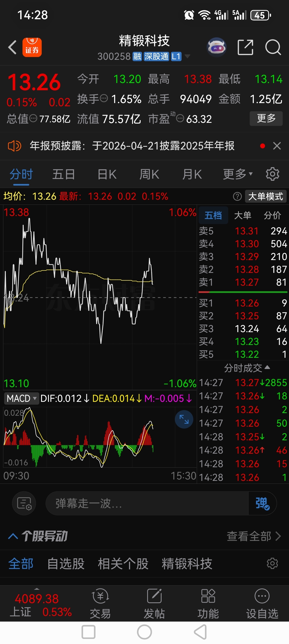Tap info icon next to 市盈
This screenshot has height=644, width=289.
tap(180, 118)
